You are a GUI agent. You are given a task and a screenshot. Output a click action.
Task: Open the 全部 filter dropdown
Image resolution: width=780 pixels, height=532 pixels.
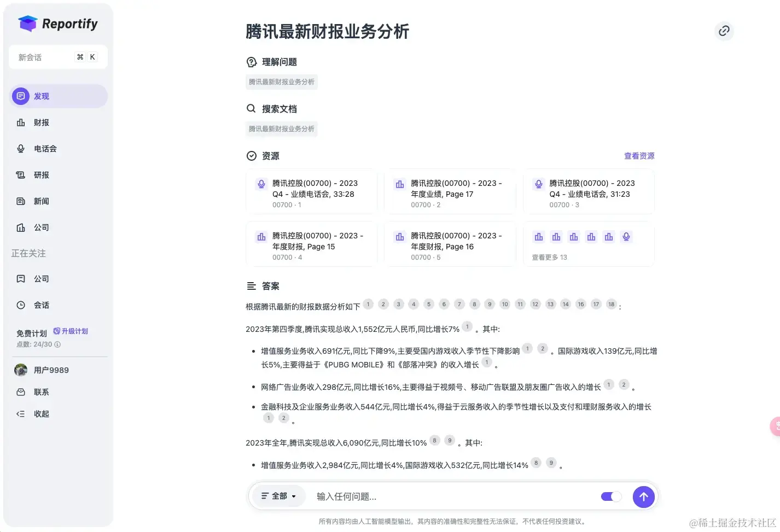click(279, 496)
